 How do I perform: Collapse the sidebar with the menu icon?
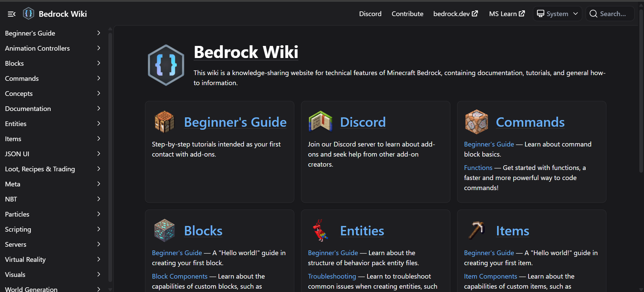[x=12, y=14]
